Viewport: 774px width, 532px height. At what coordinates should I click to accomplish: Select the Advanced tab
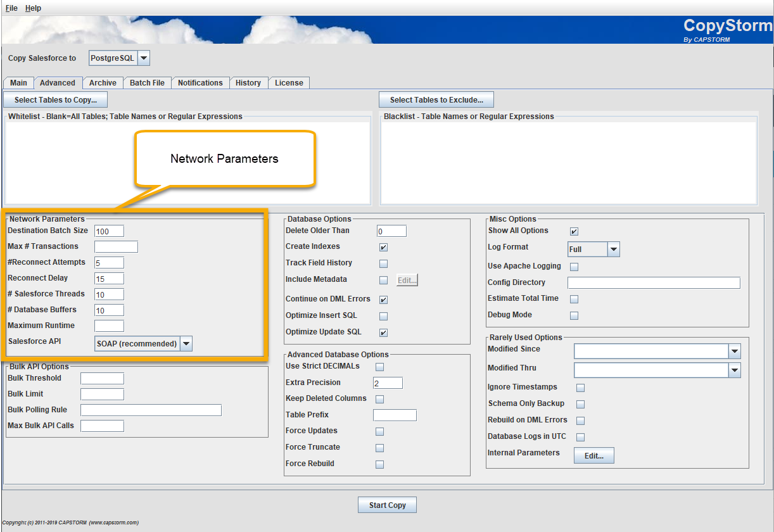pos(58,83)
